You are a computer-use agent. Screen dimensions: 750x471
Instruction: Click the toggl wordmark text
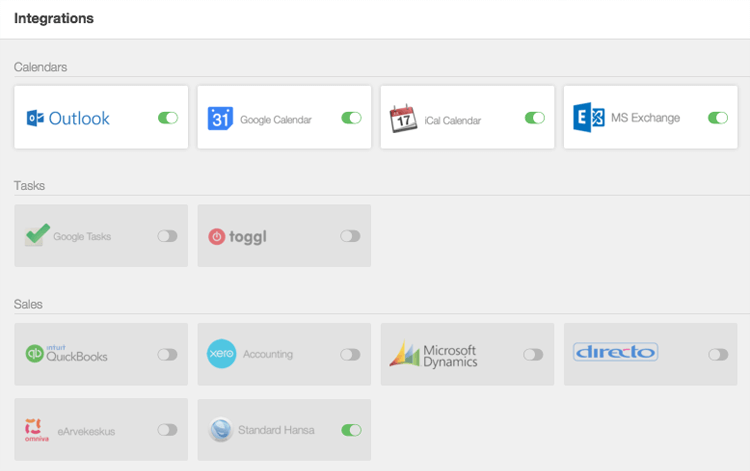247,237
